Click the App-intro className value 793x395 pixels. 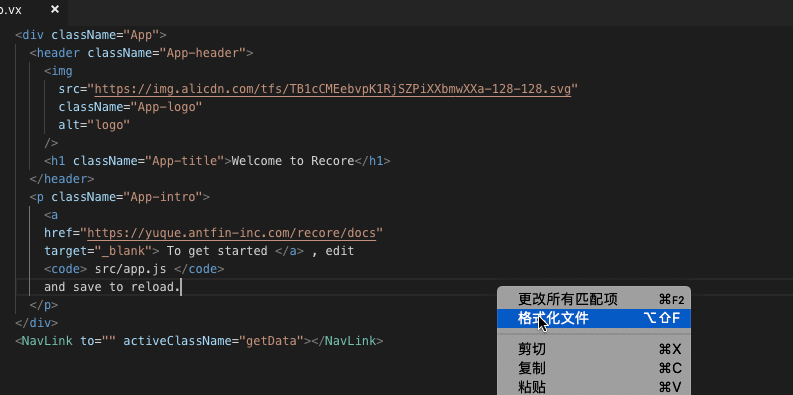tap(163, 197)
